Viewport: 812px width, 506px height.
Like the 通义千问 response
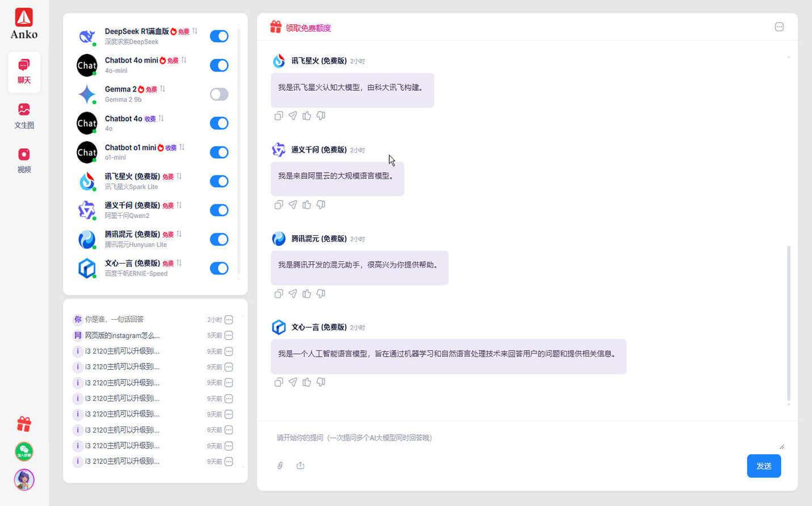tap(307, 204)
